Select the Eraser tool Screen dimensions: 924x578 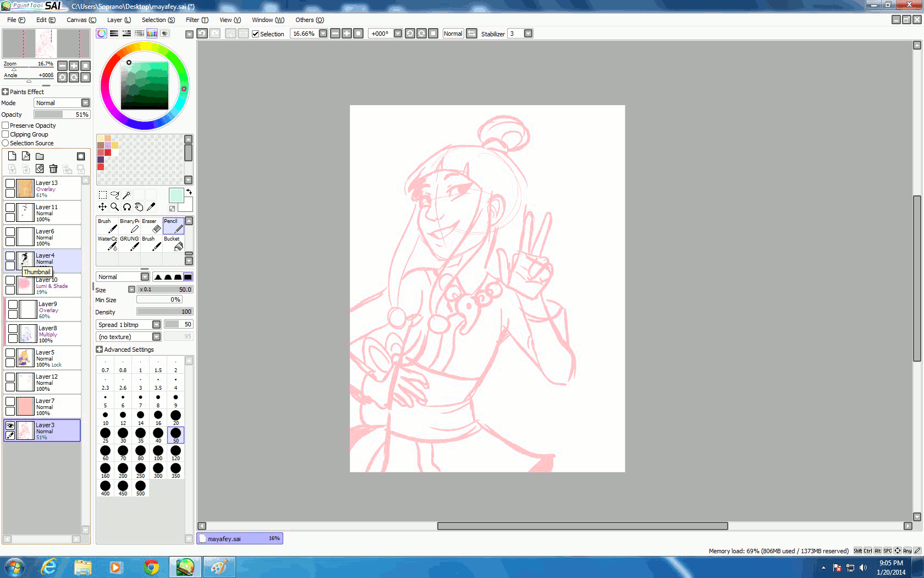(152, 226)
